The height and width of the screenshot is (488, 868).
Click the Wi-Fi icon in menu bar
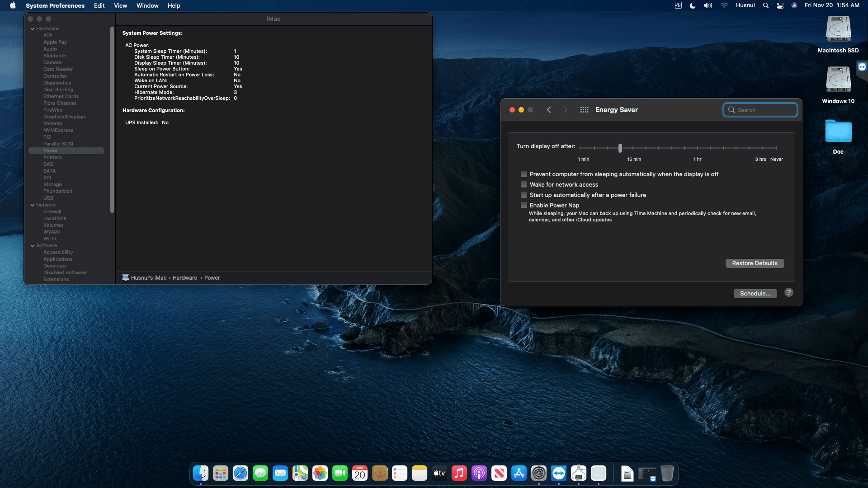tap(724, 5)
